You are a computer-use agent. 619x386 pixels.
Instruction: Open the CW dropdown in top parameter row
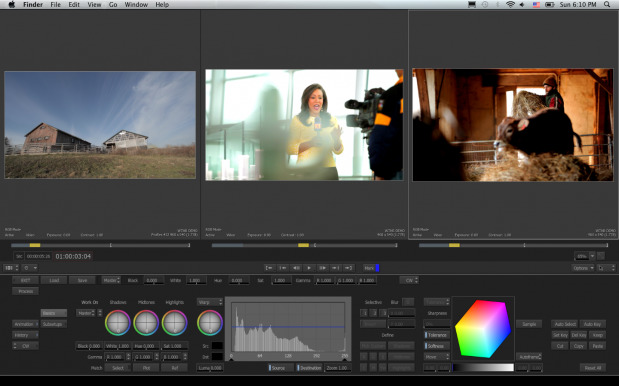[409, 280]
